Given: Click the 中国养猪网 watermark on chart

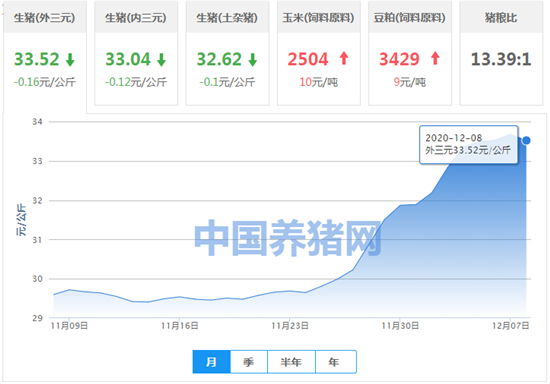Looking at the screenshot, I should click(x=288, y=238).
